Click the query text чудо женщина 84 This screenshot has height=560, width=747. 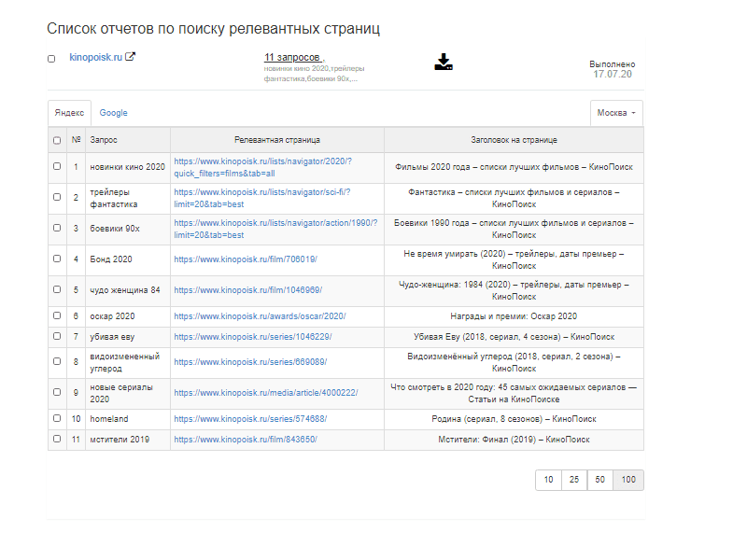(x=125, y=290)
